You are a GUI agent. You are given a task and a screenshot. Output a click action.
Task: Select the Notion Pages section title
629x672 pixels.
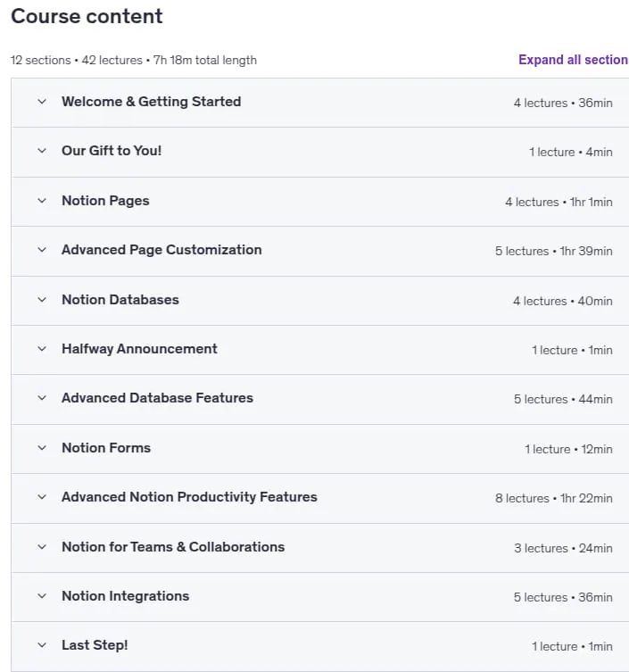pyautogui.click(x=105, y=201)
